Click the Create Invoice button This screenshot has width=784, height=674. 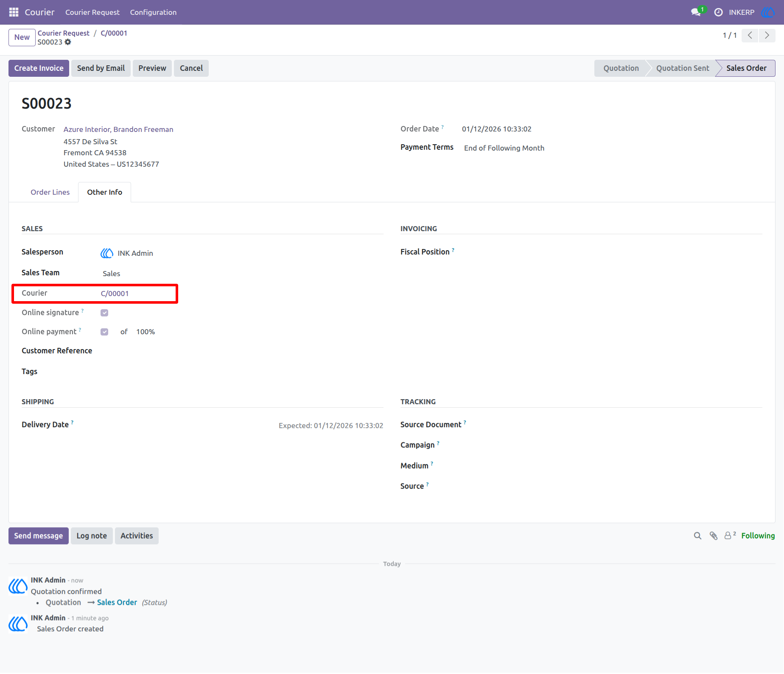pos(39,68)
